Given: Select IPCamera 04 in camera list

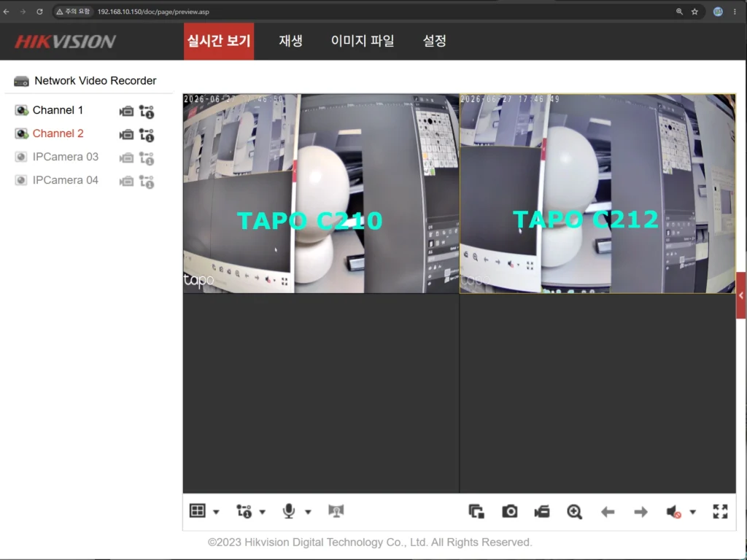Looking at the screenshot, I should [x=65, y=180].
